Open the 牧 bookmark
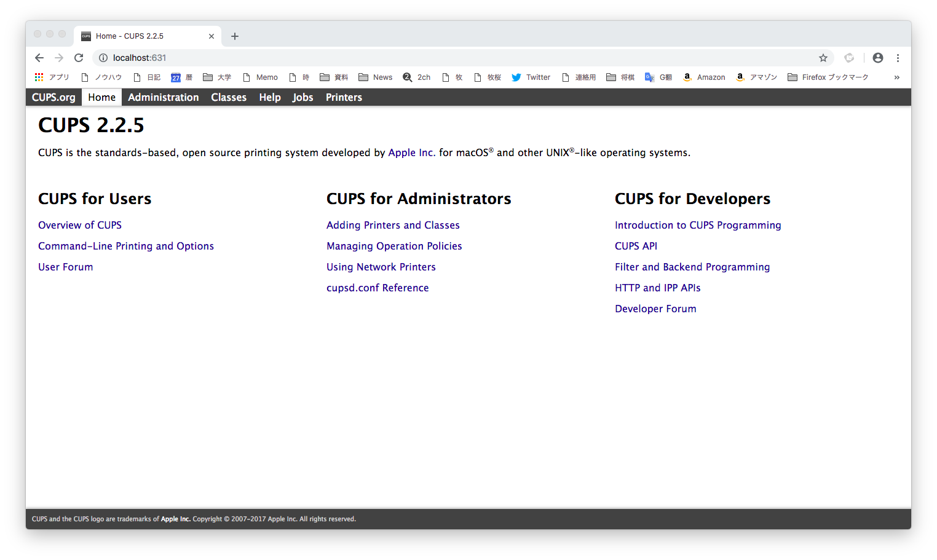Screen dimensions: 937x560 [452, 77]
